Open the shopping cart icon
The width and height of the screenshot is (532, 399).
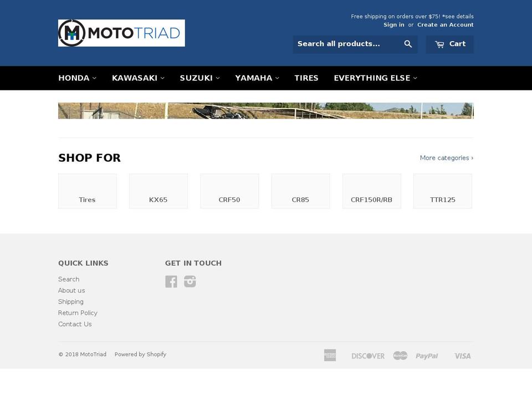(439, 44)
